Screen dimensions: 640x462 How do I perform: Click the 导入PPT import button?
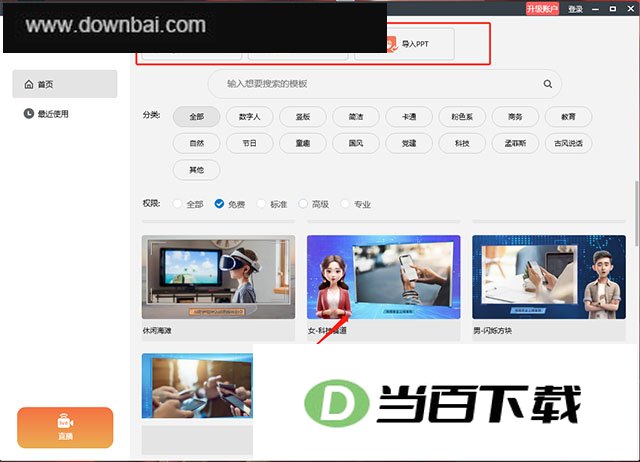(404, 44)
